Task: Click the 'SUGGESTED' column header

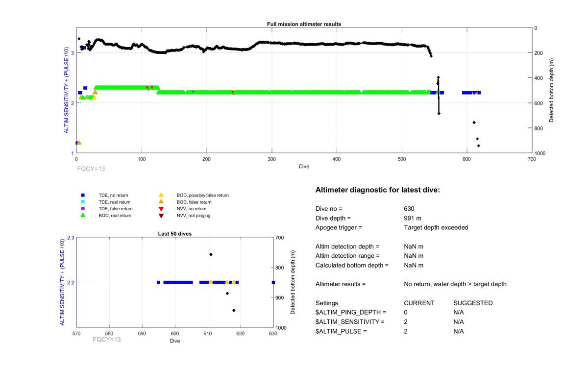Action: (473, 303)
